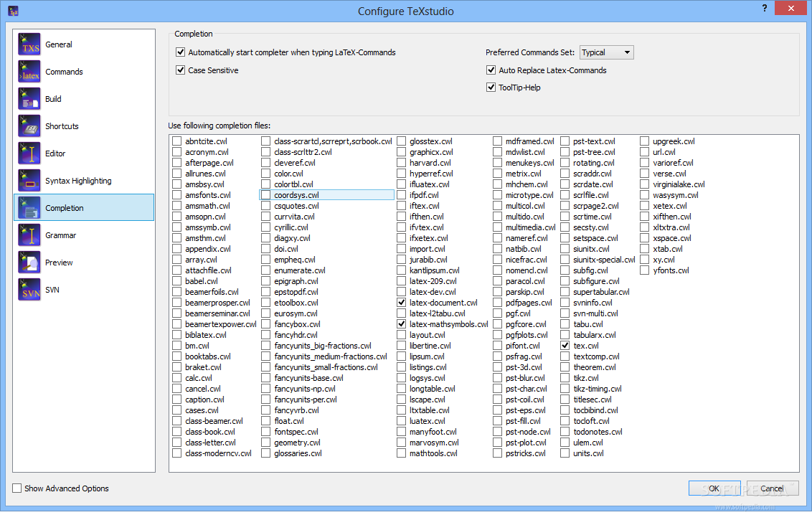Viewport: 812px width, 520px height.
Task: Enable the upgreek.cwl checkbox
Action: (x=645, y=141)
